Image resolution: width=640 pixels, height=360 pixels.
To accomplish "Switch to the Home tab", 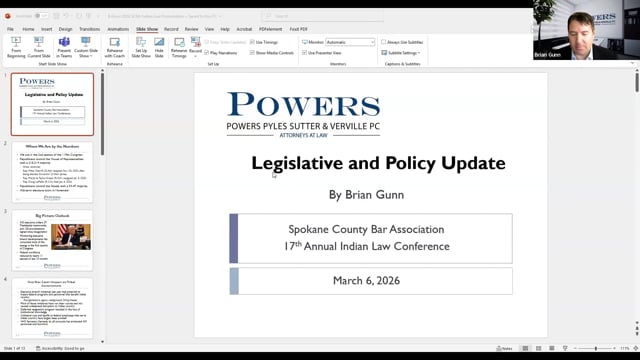I will (x=28, y=29).
